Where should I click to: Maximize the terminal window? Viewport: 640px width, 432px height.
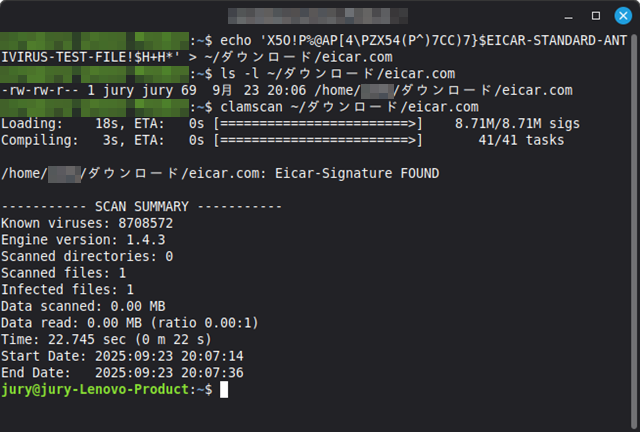[597, 15]
